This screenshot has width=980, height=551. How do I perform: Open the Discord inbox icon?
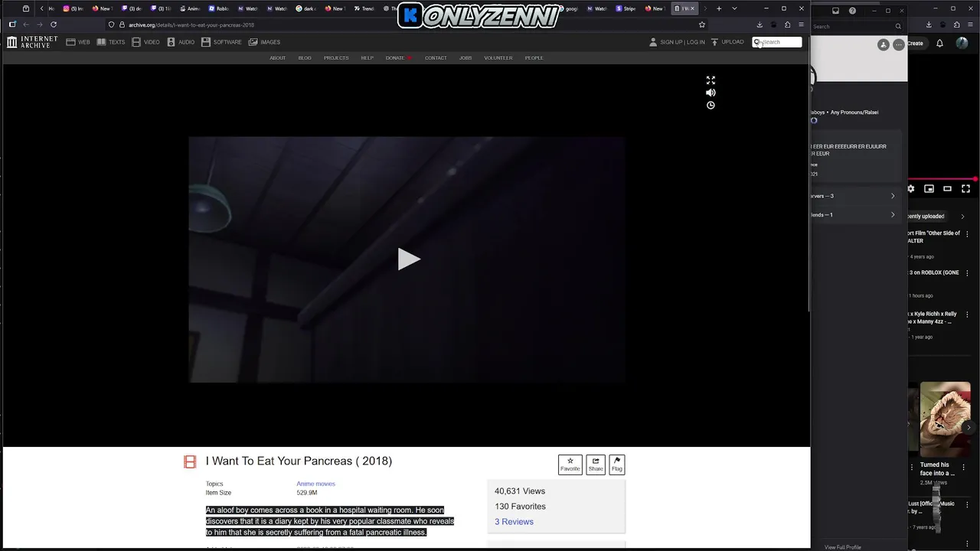(x=836, y=11)
